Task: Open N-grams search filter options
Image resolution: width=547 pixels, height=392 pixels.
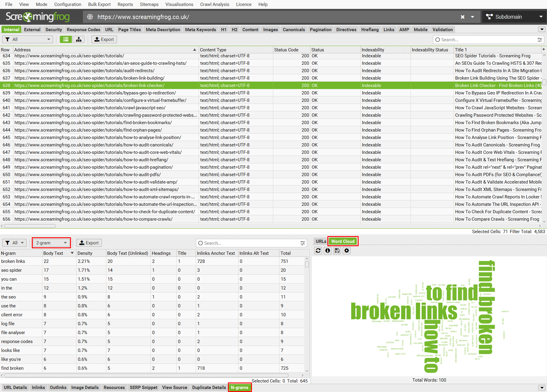Action: point(303,243)
